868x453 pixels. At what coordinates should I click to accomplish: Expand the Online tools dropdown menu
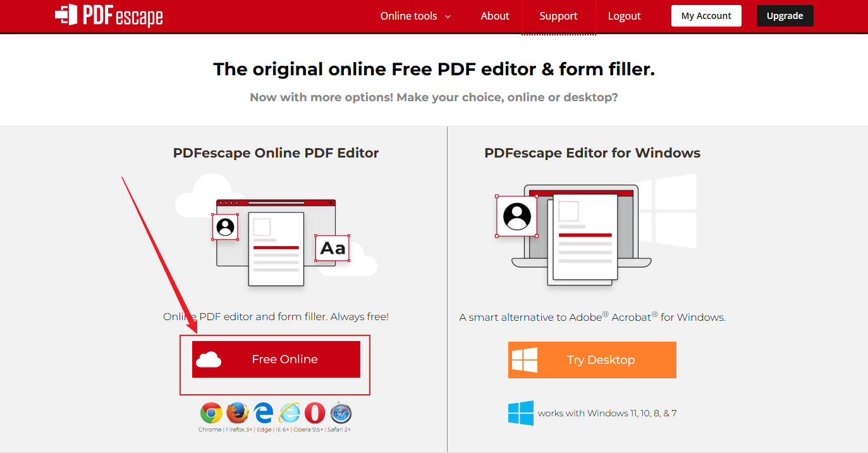point(415,16)
